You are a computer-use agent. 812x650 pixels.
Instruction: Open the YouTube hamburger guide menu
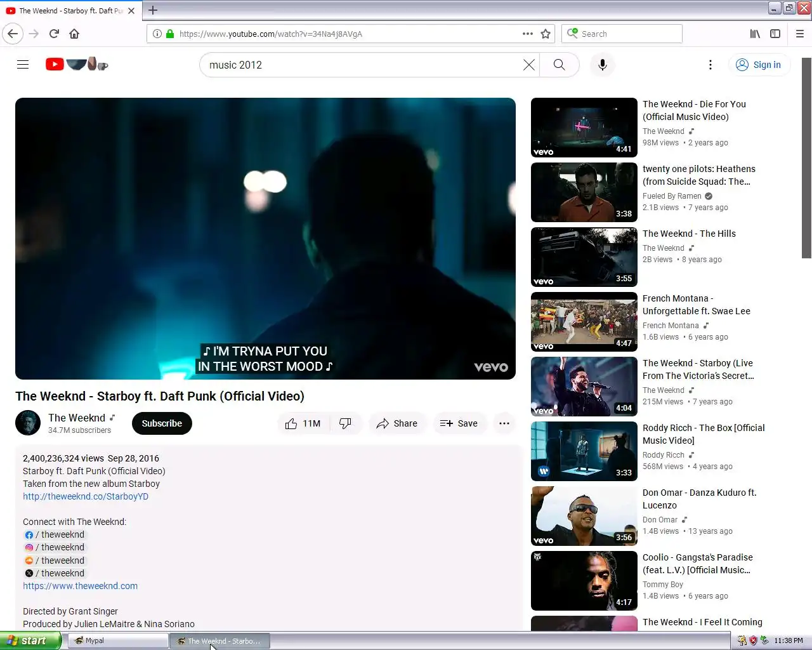(x=23, y=65)
